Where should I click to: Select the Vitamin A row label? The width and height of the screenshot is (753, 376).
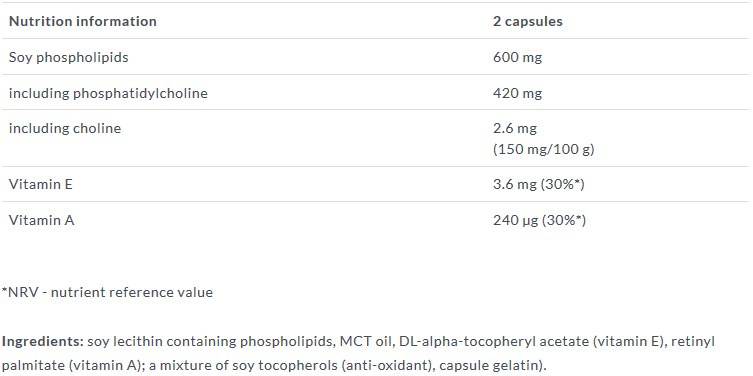coord(41,220)
